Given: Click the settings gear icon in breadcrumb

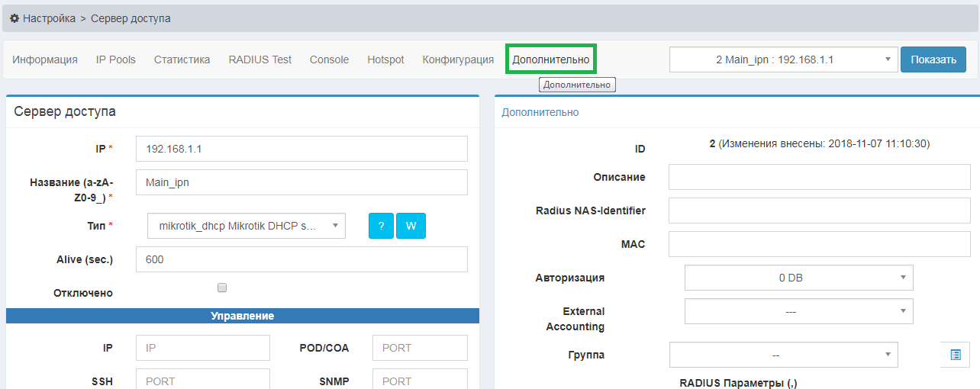Looking at the screenshot, I should (15, 18).
